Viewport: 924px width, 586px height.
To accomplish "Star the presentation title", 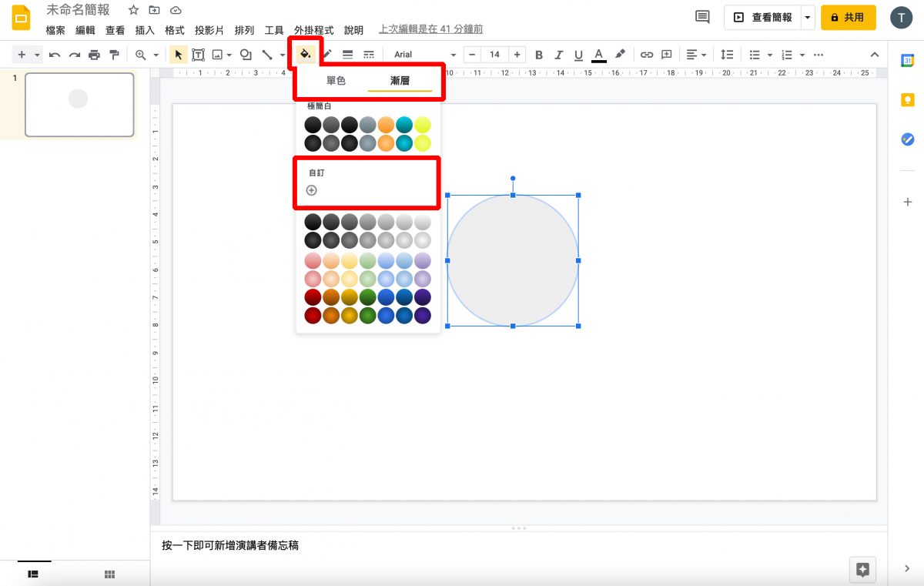I will 134,10.
